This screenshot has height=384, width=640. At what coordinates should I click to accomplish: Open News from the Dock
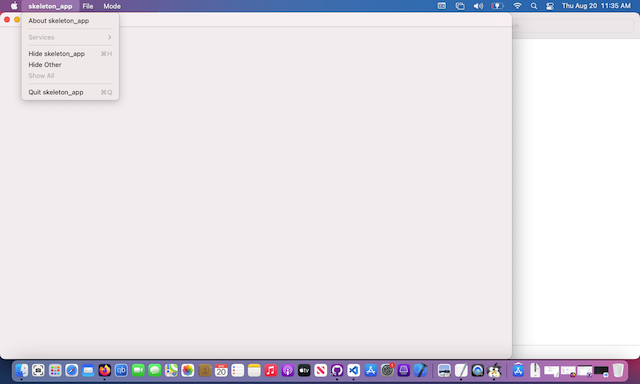(x=320, y=371)
